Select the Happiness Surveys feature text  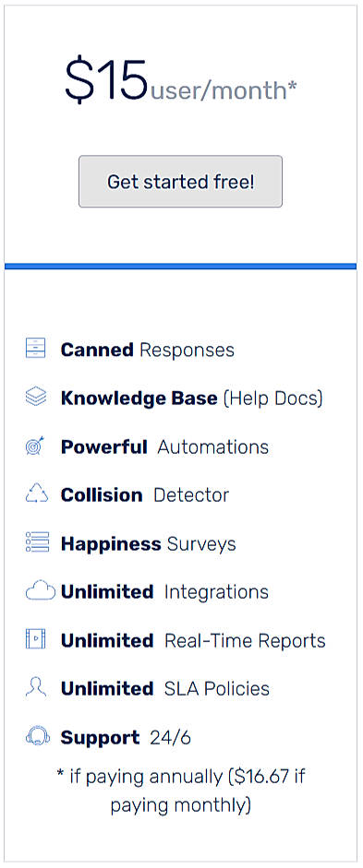tap(148, 543)
